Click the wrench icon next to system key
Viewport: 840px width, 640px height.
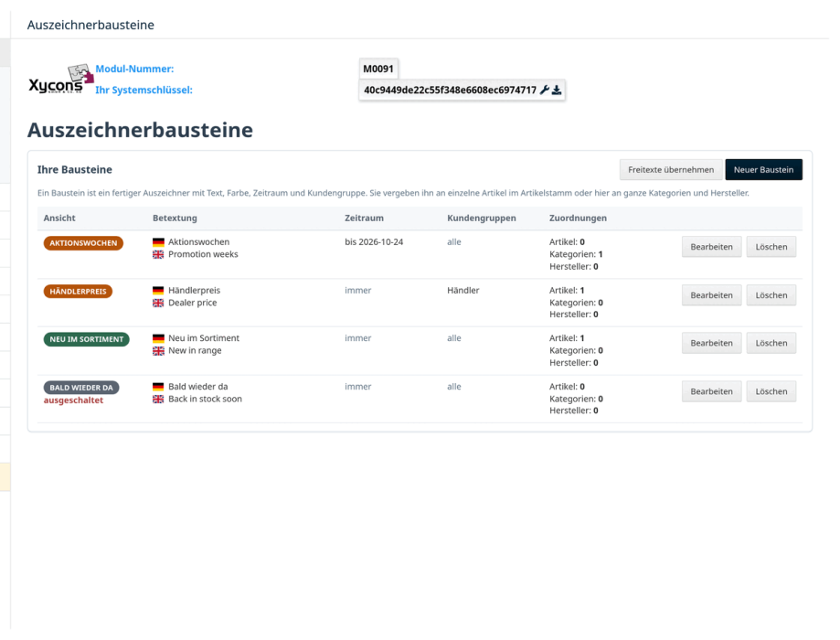click(544, 90)
